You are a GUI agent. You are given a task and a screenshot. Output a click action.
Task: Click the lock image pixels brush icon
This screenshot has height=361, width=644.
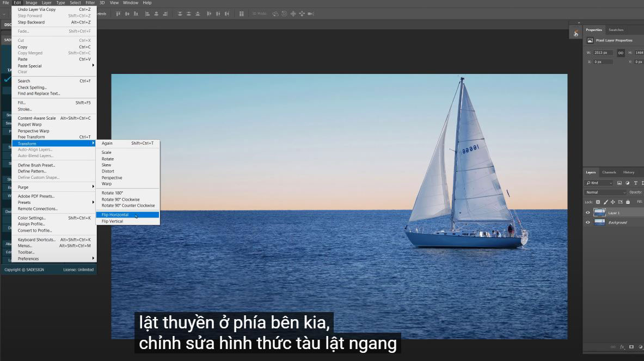click(605, 202)
